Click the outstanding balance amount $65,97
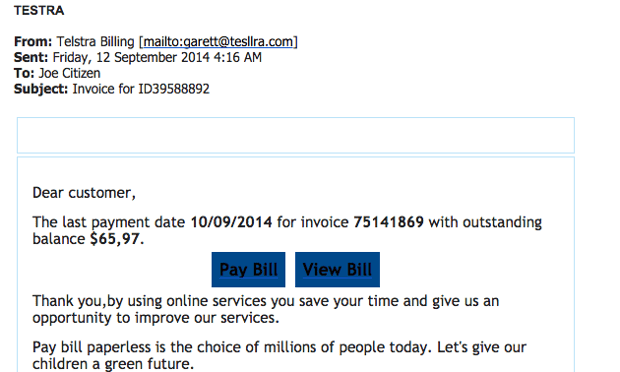The image size is (620, 372). 115,239
